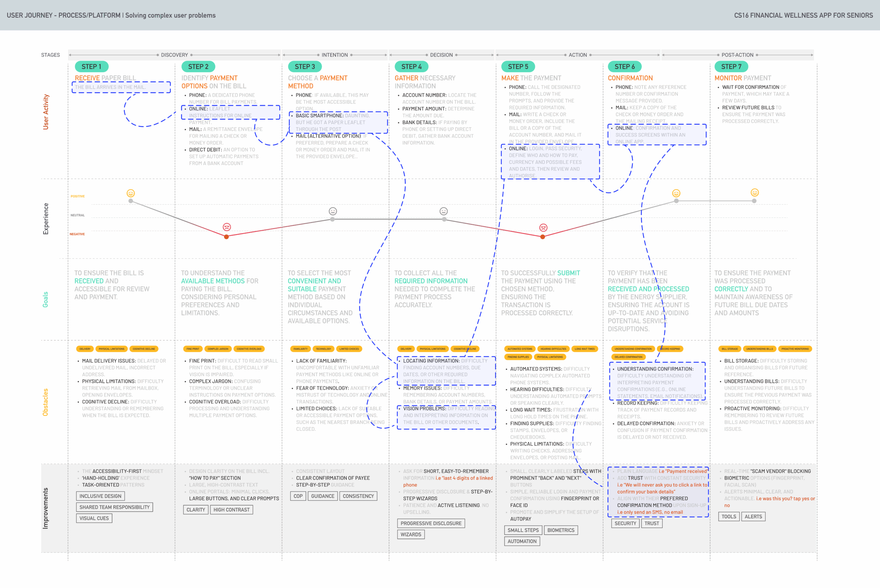Click the FINE PRINT orange pill
This screenshot has width=880, height=588.
[193, 349]
